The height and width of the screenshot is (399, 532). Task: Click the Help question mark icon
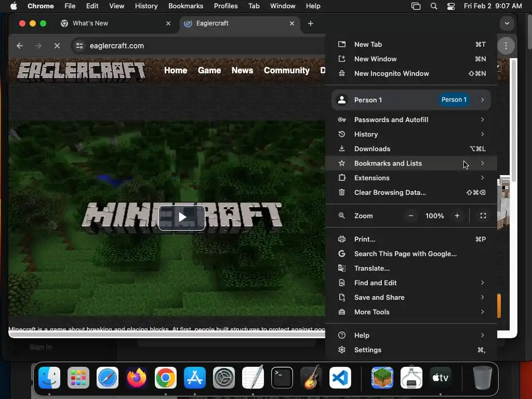[342, 335]
